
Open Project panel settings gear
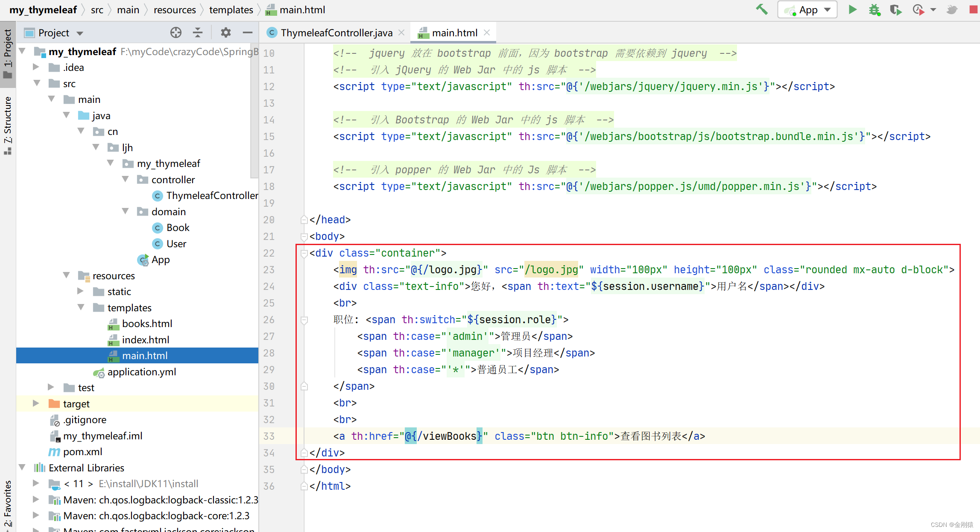(x=225, y=32)
